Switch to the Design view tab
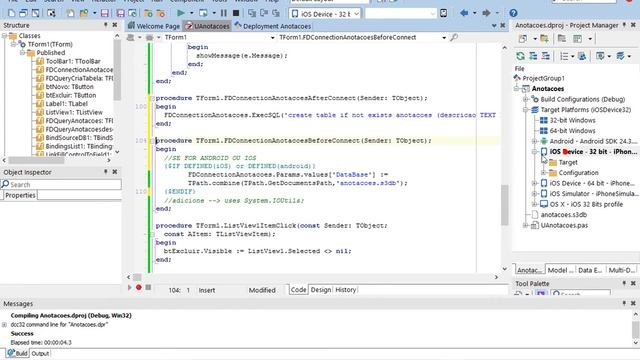The width and height of the screenshot is (640, 360). point(321,290)
